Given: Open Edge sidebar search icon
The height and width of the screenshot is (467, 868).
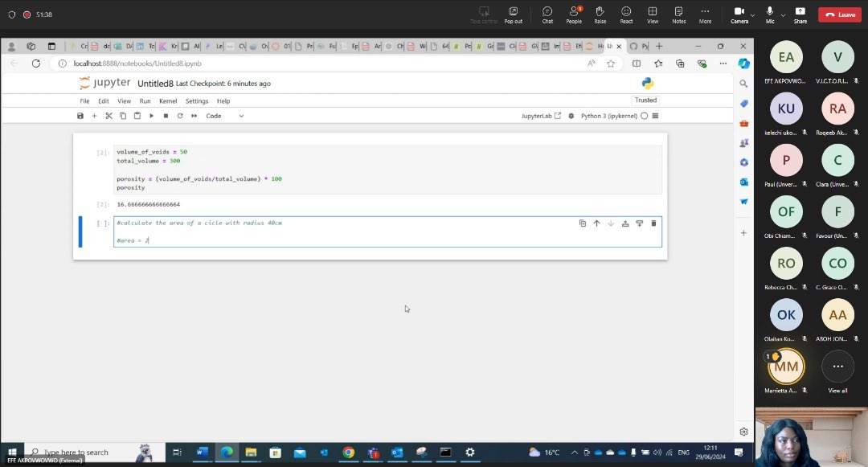Looking at the screenshot, I should 743,84.
